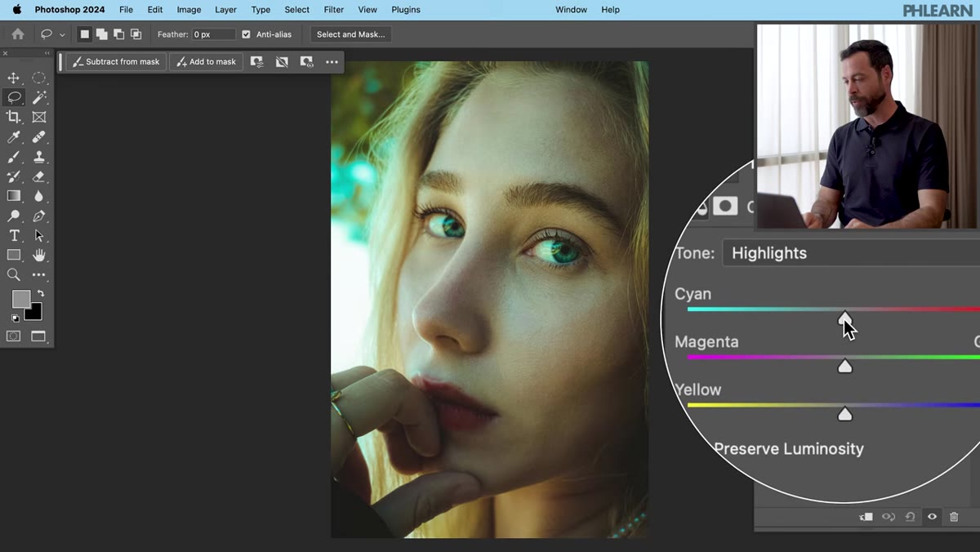The image size is (980, 552).
Task: Reset to default foreground and background colors
Action: click(15, 318)
